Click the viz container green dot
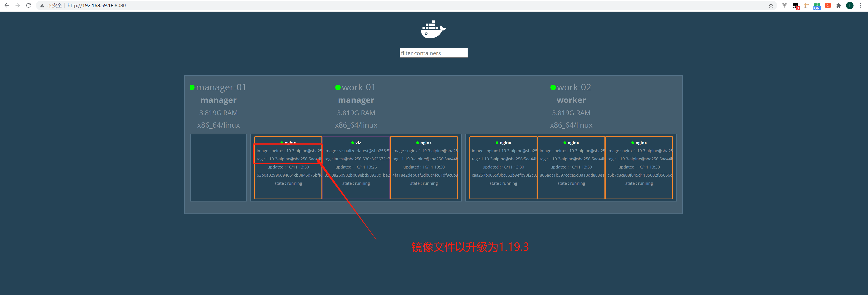 [x=352, y=143]
